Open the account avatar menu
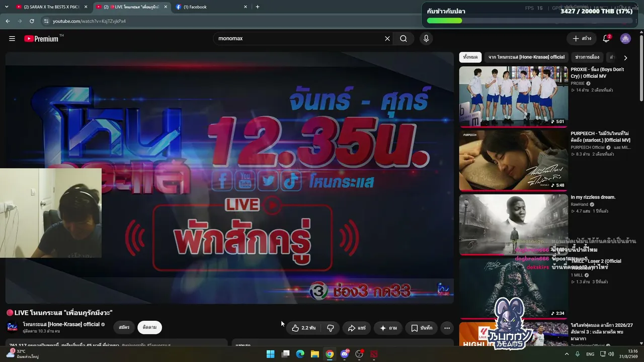 click(x=625, y=39)
